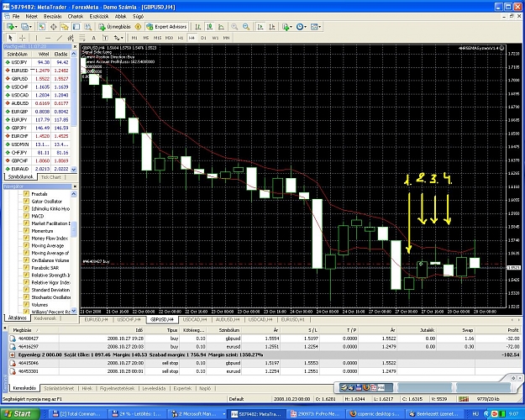525x420 pixels.
Task: Open the Profiles toolbar icon
Action: (x=26, y=27)
